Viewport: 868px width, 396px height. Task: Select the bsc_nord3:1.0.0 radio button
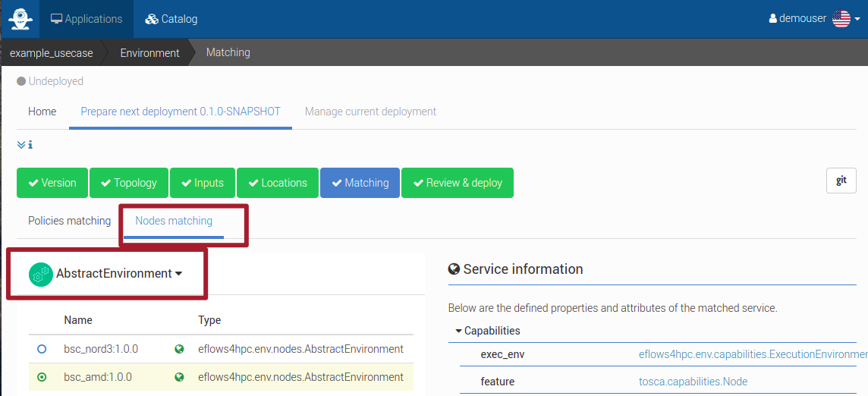point(42,350)
